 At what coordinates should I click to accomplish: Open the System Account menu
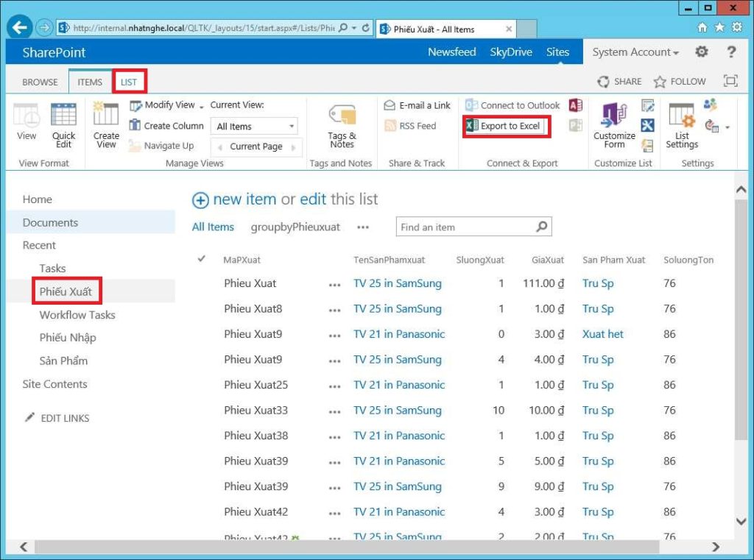pos(635,52)
